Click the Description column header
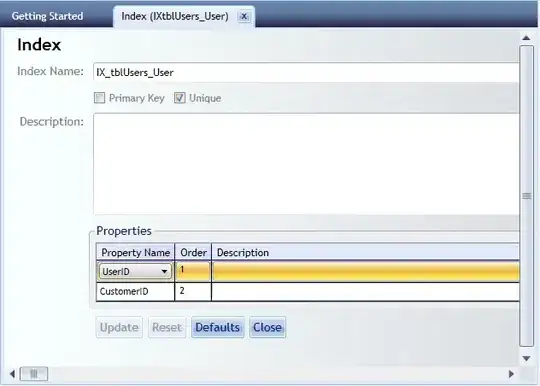This screenshot has height=386, width=540. 365,252
